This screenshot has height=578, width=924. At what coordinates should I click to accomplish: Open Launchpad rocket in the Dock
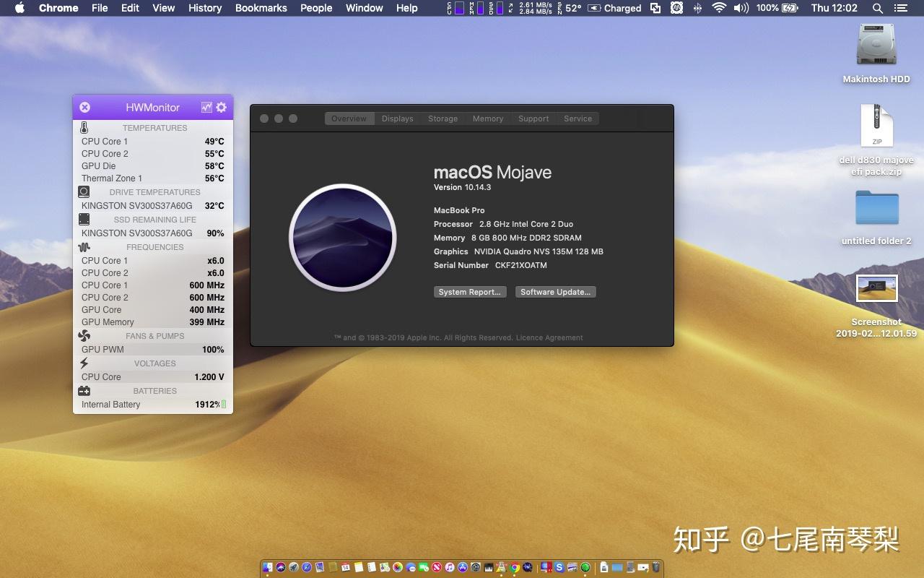(x=294, y=567)
